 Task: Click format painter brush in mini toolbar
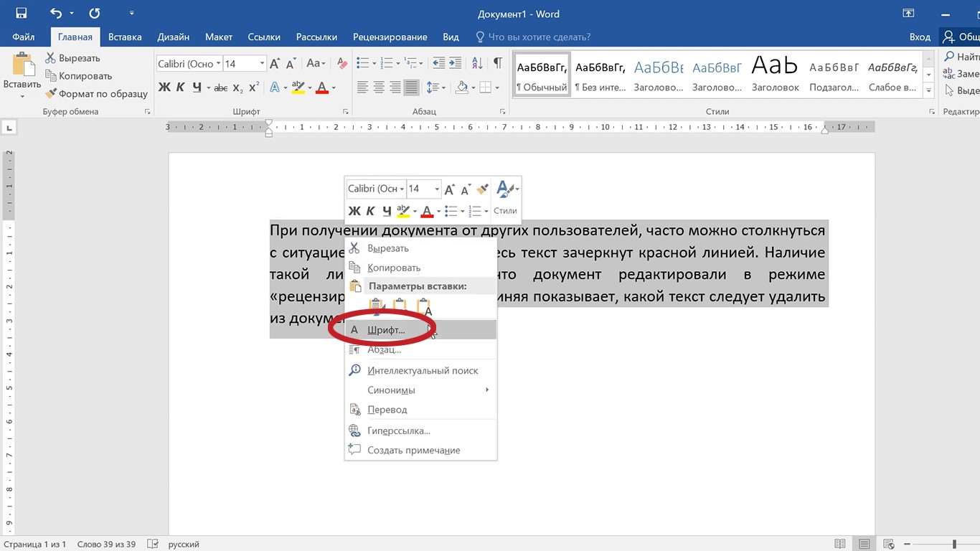pyautogui.click(x=482, y=189)
